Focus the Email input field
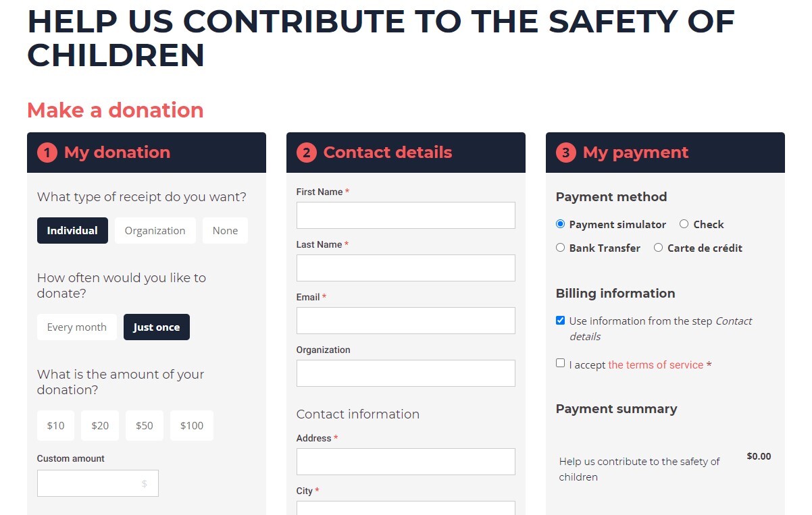This screenshot has height=515, width=812. (405, 321)
